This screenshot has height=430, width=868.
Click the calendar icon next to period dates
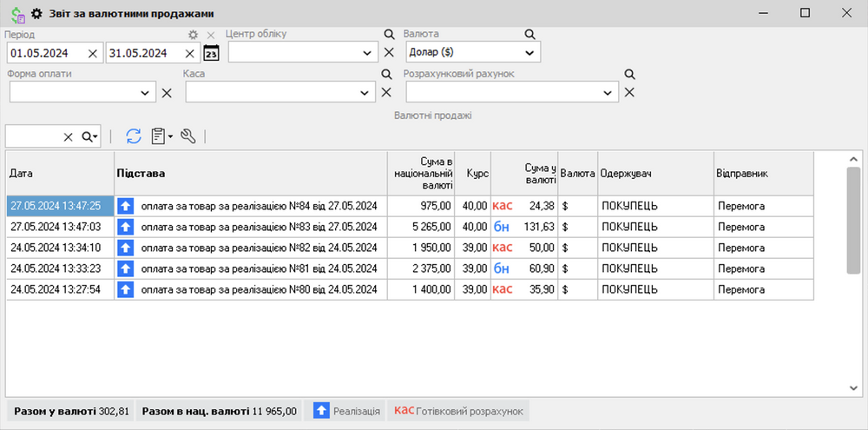[211, 54]
